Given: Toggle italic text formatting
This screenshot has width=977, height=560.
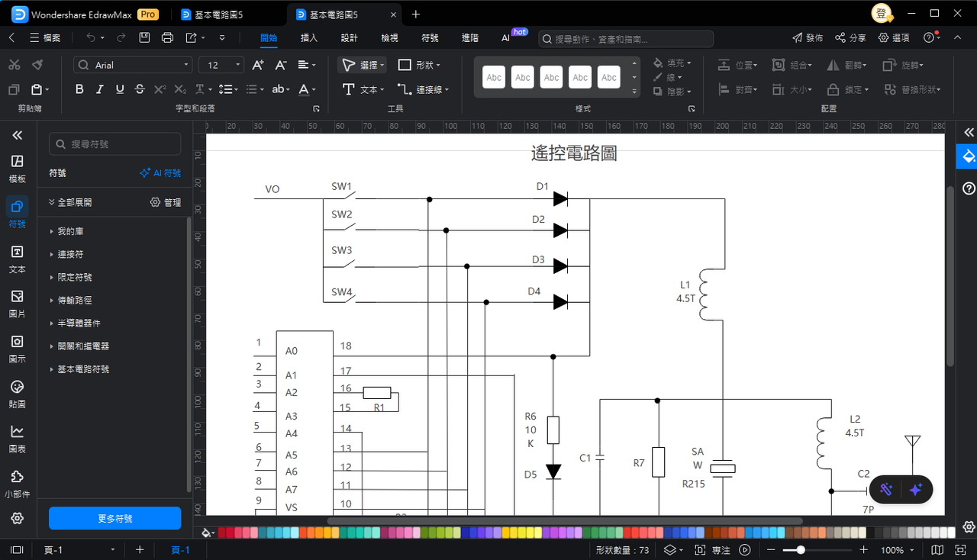Looking at the screenshot, I should [99, 89].
